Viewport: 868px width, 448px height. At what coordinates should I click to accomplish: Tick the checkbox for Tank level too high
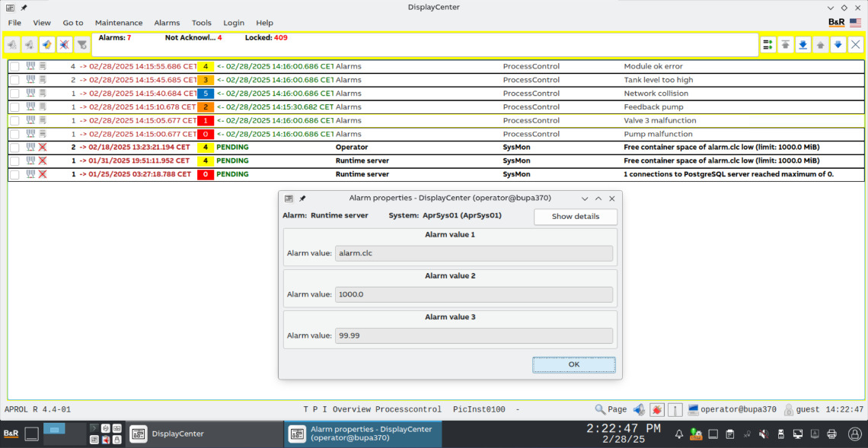pyautogui.click(x=14, y=80)
